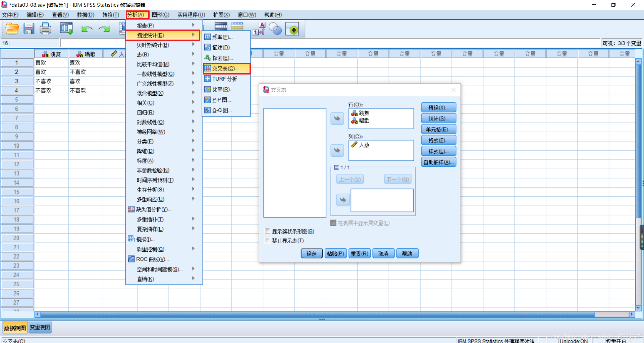Image resolution: width=644 pixels, height=343 pixels.
Task: Close the 交叉表 dialog with X
Action: pos(453,90)
